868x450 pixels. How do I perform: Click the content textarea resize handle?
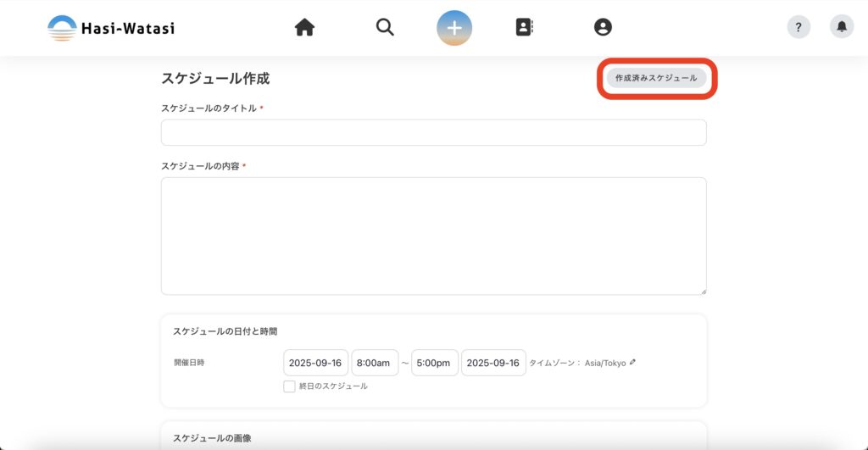703,291
